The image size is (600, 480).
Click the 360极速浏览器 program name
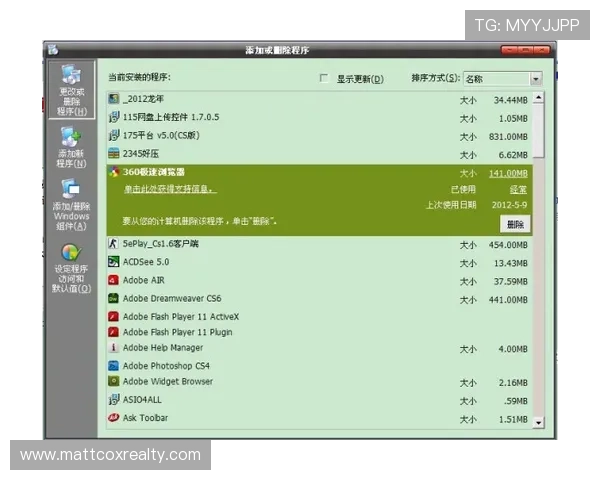[x=153, y=172]
